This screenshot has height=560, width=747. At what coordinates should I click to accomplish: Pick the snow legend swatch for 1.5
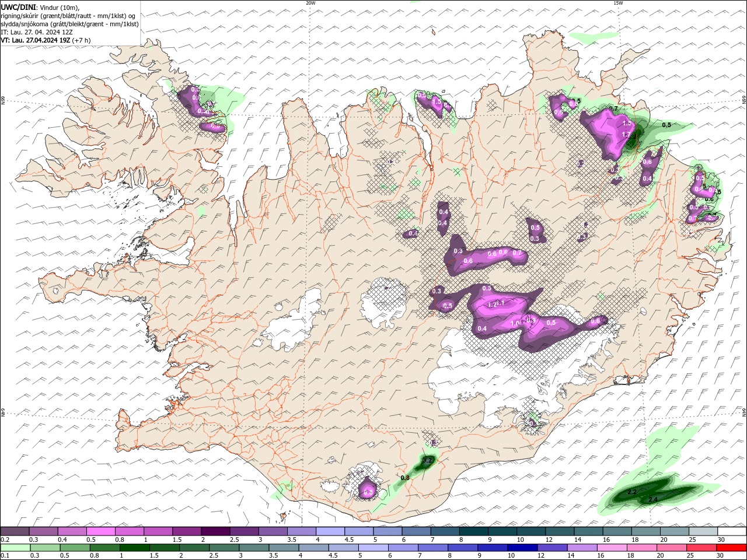click(186, 531)
